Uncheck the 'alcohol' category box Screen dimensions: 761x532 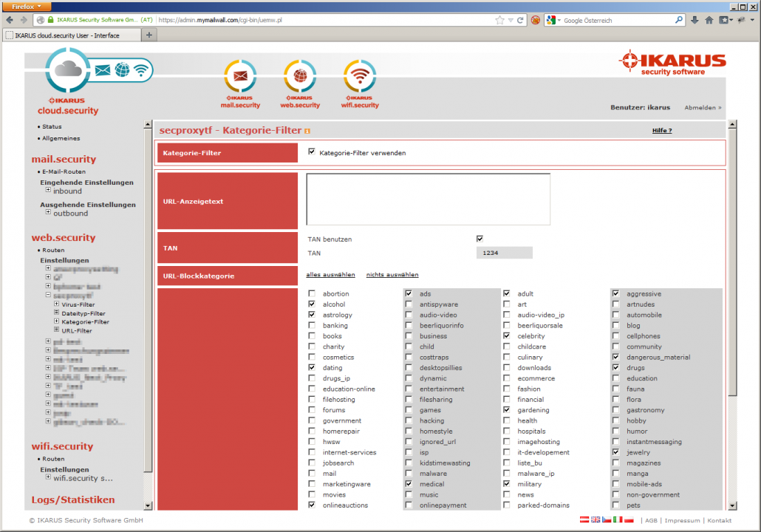click(x=312, y=304)
